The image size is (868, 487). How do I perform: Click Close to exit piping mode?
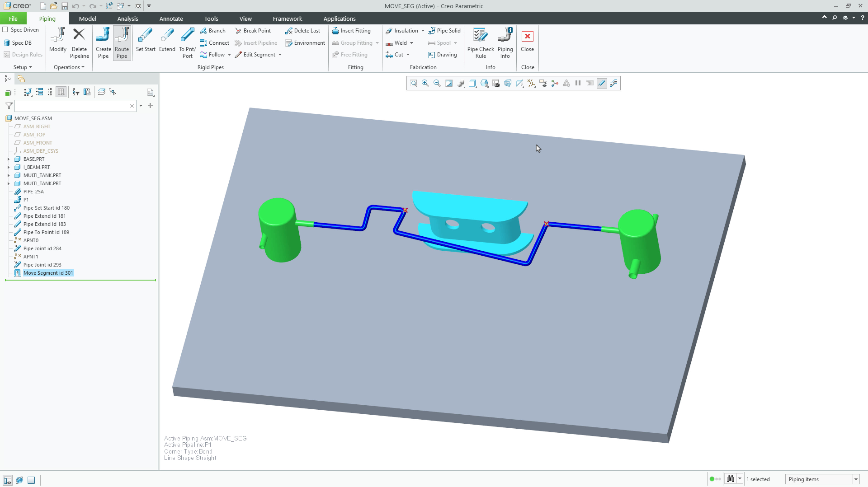pos(528,43)
